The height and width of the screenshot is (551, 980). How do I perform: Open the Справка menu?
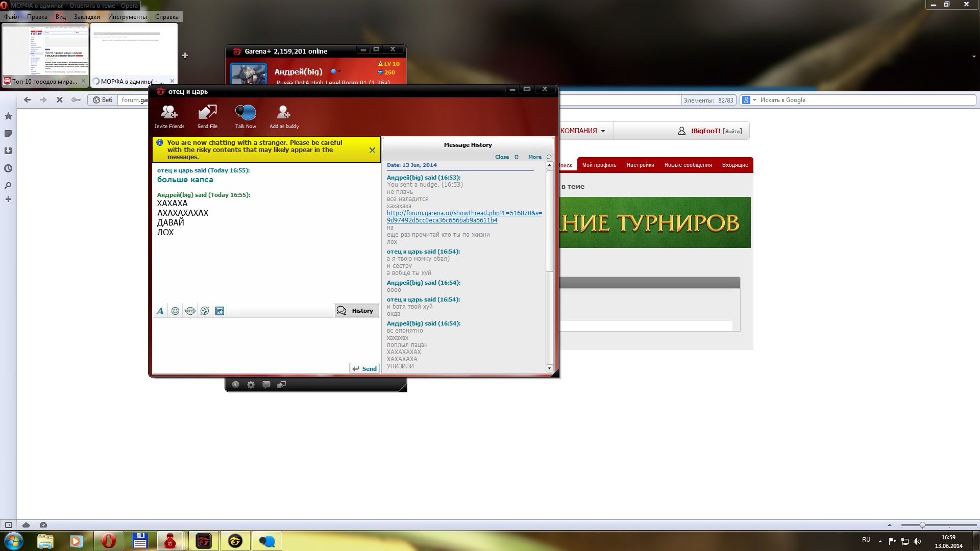[167, 17]
